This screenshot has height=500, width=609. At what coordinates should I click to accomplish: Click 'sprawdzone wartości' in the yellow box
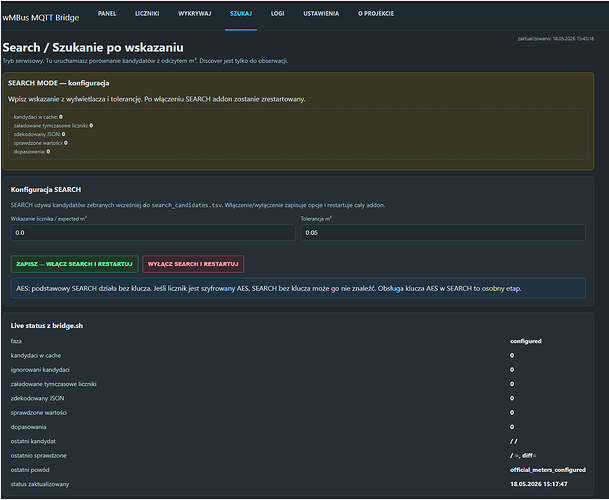point(40,143)
